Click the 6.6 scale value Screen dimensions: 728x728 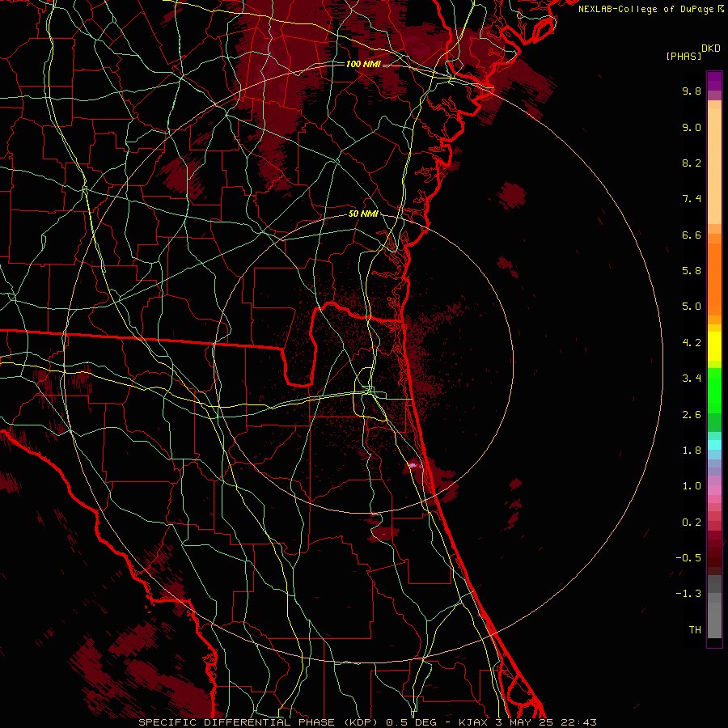(692, 235)
